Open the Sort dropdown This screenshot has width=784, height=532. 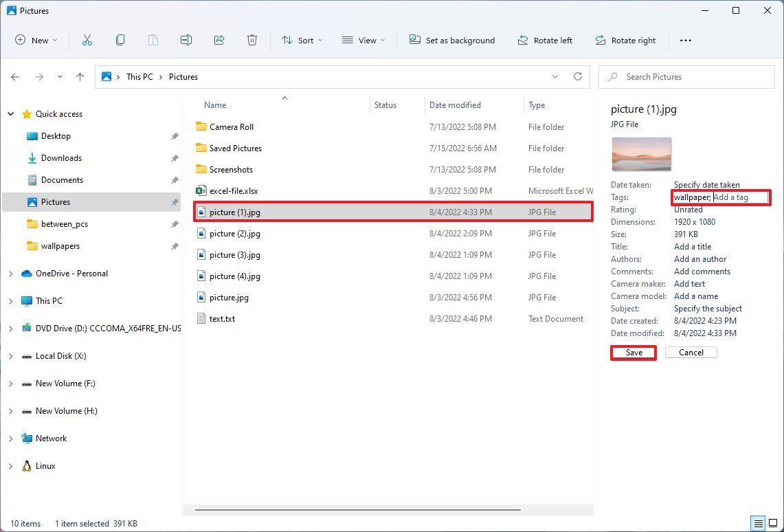click(302, 40)
